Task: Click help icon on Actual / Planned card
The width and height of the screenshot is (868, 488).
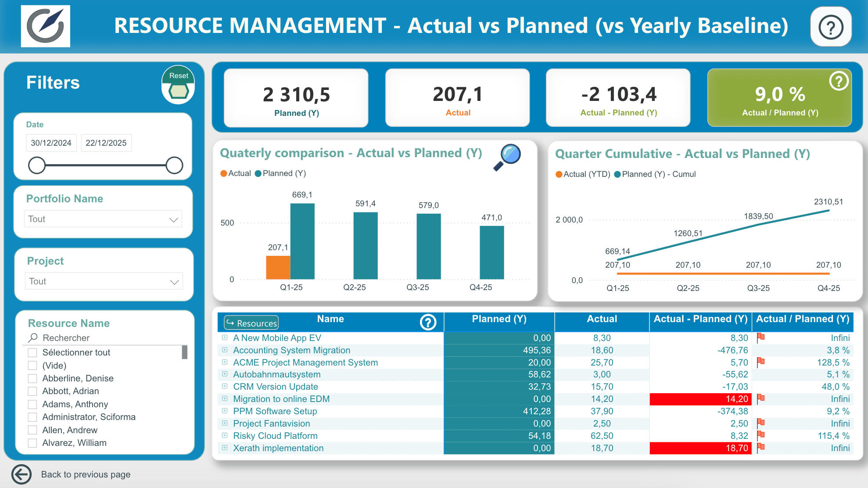Action: [x=839, y=81]
